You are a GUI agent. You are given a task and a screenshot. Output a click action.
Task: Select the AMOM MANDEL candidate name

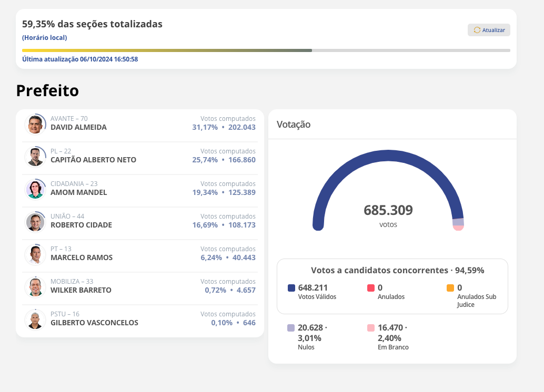tap(78, 192)
